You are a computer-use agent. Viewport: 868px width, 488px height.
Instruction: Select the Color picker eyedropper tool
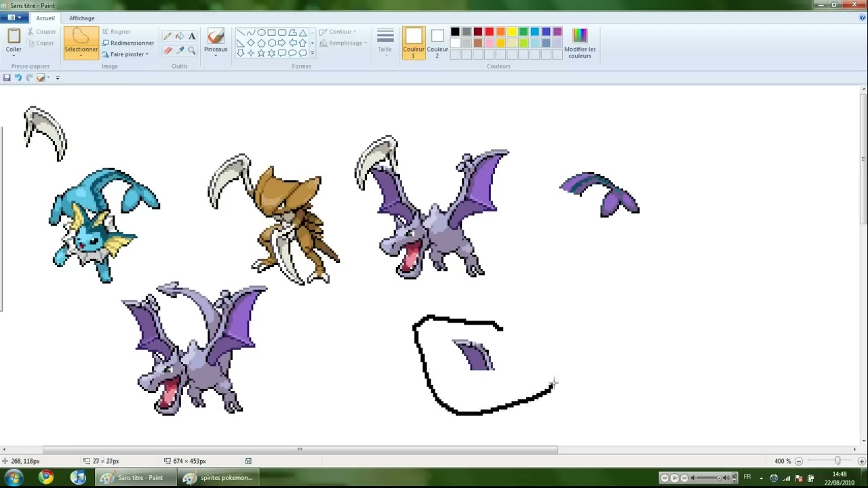(x=180, y=50)
